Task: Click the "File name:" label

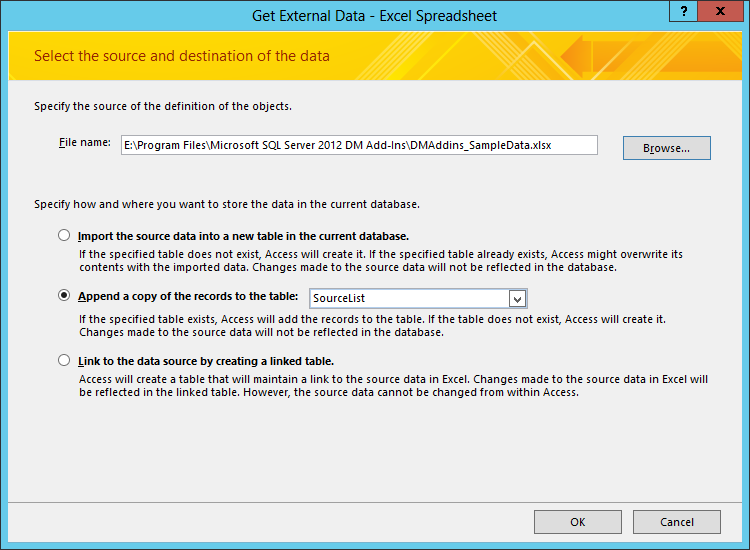Action: [85, 143]
